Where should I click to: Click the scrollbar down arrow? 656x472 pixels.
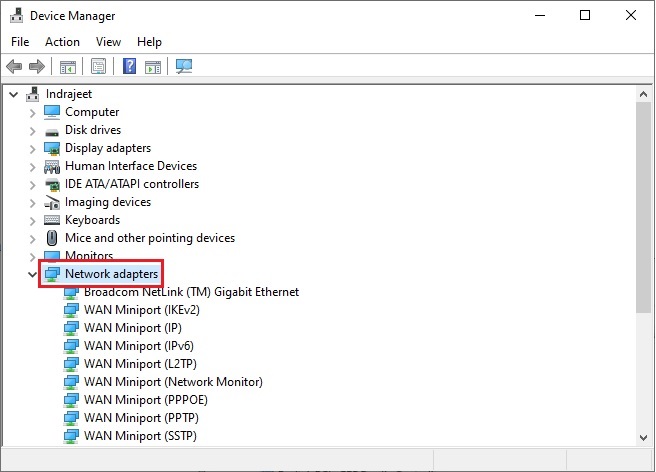pos(643,438)
